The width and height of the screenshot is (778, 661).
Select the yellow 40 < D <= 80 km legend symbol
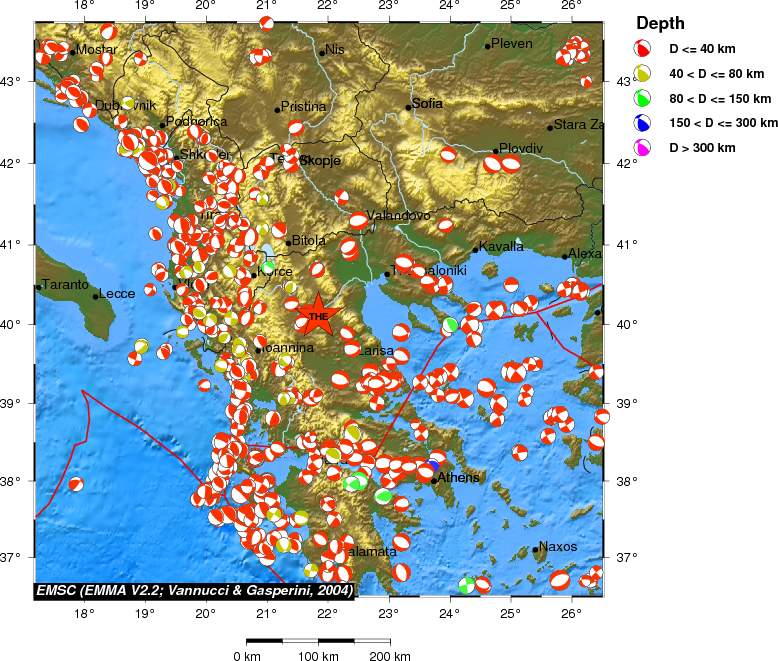coord(645,72)
